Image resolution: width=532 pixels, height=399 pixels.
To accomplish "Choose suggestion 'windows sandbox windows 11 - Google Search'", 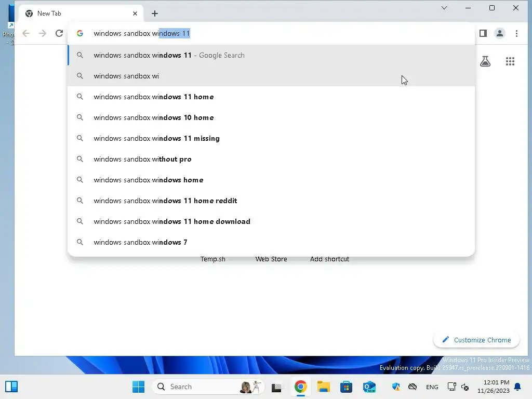I will [x=271, y=55].
